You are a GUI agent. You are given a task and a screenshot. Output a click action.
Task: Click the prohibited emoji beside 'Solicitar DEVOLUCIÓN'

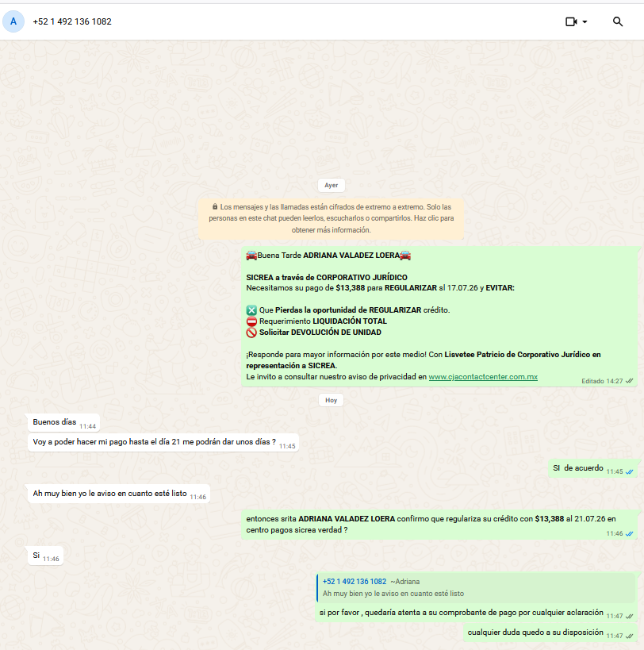tap(251, 333)
